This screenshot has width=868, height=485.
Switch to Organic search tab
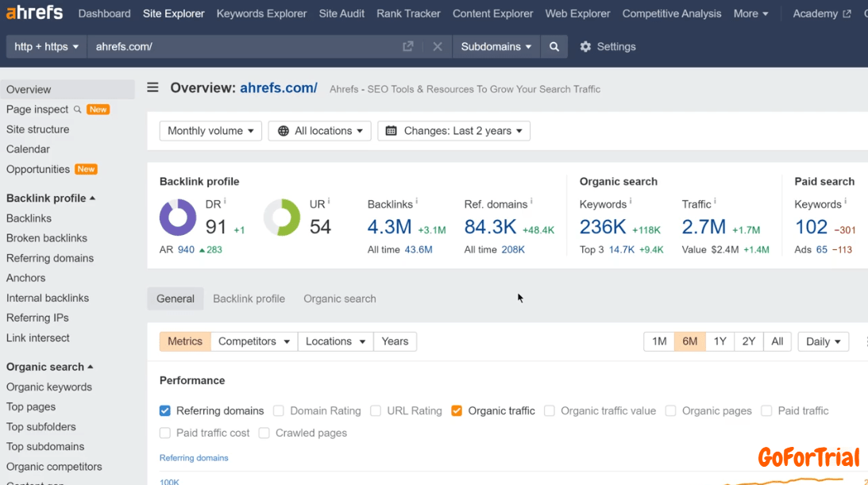tap(339, 298)
